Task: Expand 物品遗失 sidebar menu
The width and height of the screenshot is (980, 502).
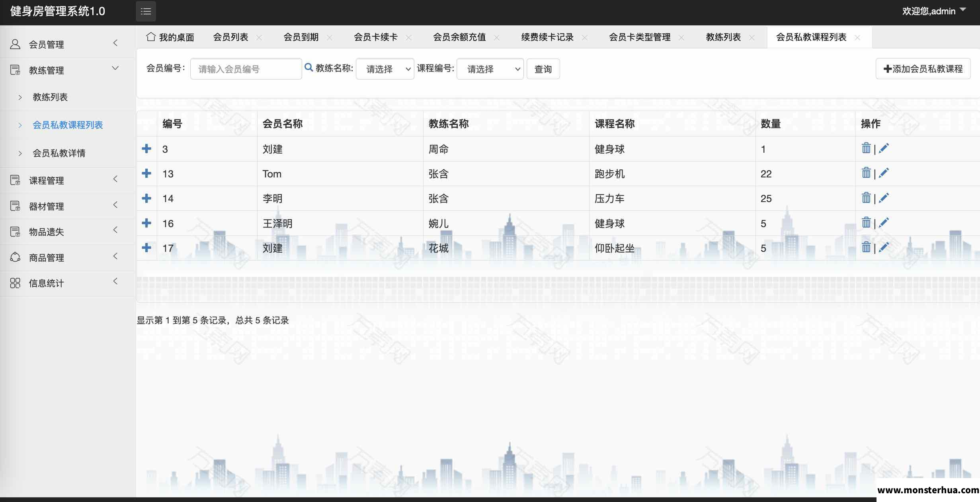Action: (68, 232)
